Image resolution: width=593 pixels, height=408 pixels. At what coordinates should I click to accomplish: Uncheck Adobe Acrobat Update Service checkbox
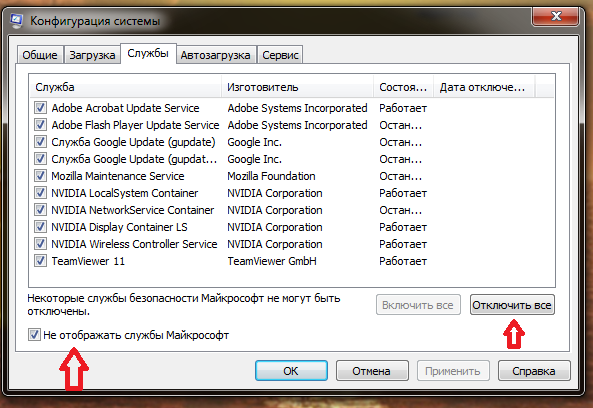click(40, 108)
